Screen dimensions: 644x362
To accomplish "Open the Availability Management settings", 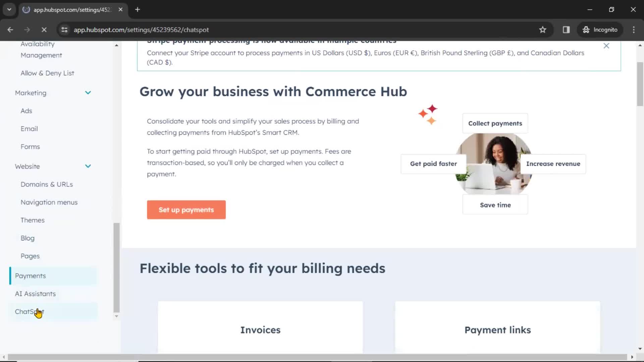I will (x=41, y=49).
